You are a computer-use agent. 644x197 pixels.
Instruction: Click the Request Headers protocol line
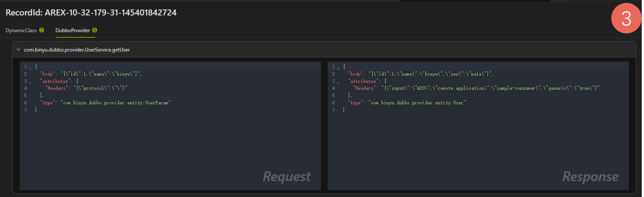86,88
